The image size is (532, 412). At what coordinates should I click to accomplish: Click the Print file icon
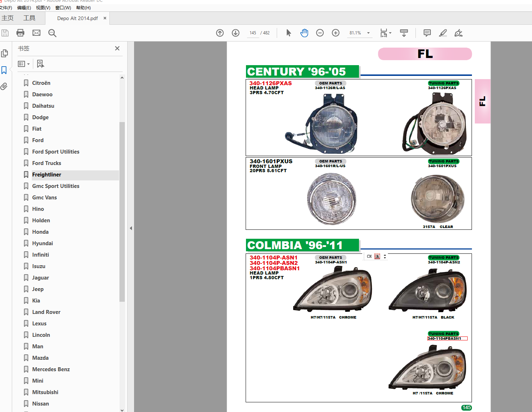point(20,33)
